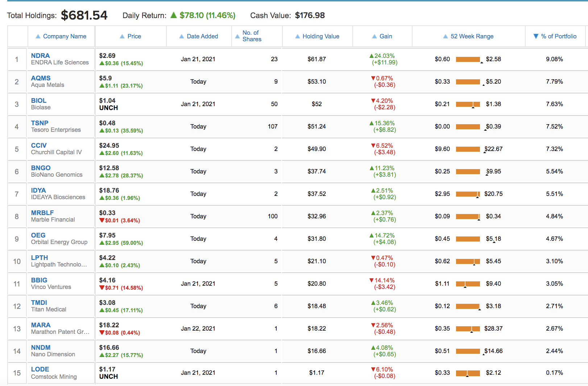
Task: Click OEG gain 14.72%
Action: pos(382,235)
